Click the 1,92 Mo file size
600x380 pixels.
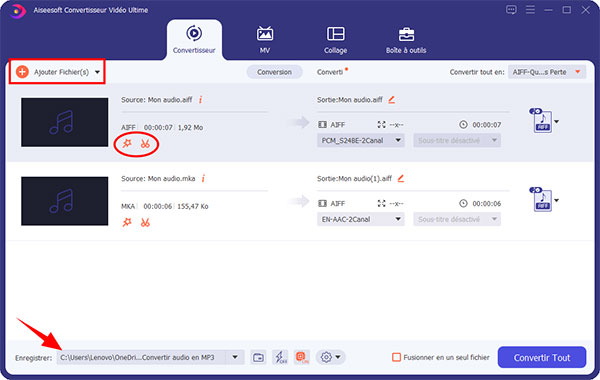coord(191,127)
